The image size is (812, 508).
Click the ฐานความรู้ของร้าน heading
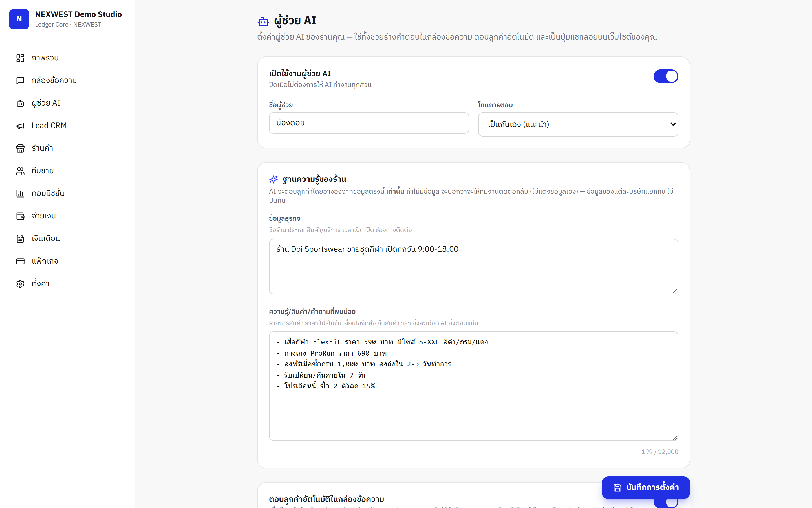coord(314,179)
